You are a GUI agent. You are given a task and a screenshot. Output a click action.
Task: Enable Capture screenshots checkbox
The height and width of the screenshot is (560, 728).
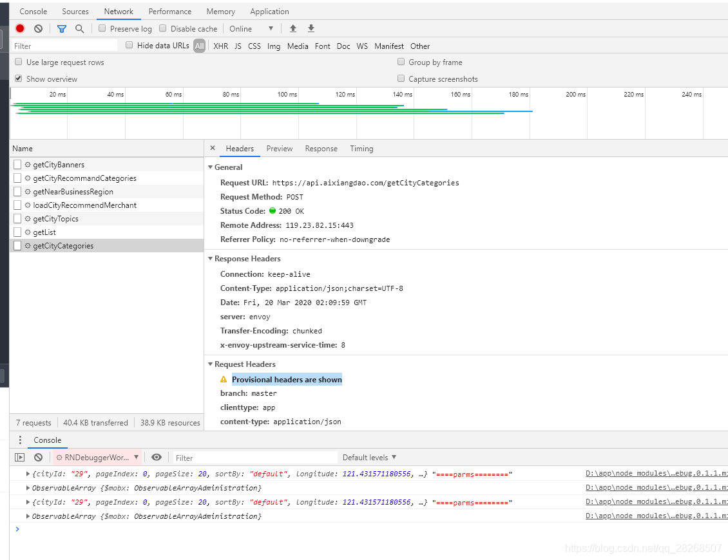401,79
